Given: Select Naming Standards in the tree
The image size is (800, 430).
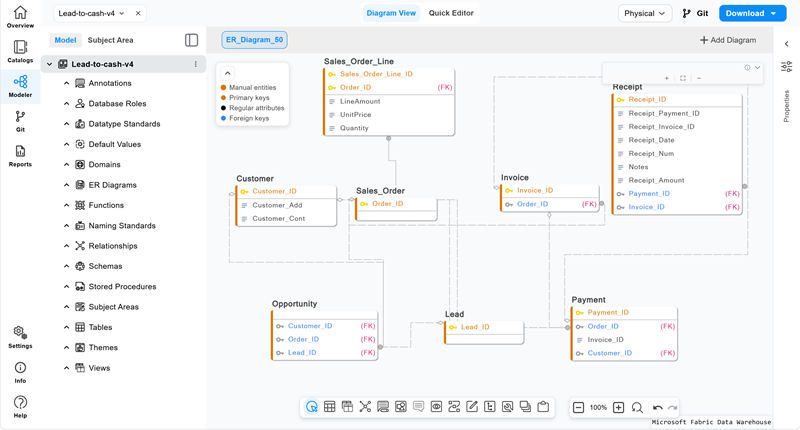Looking at the screenshot, I should coord(122,225).
